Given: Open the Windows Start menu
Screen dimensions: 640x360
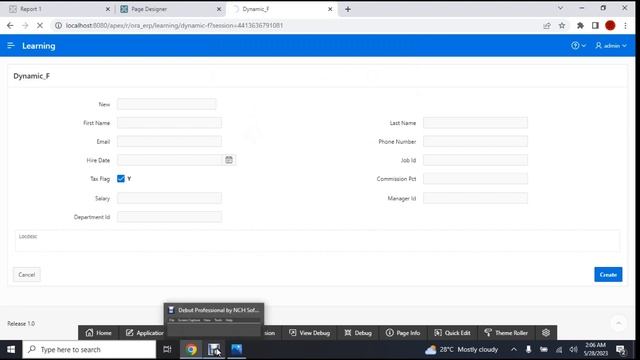Looking at the screenshot, I should click(11, 349).
